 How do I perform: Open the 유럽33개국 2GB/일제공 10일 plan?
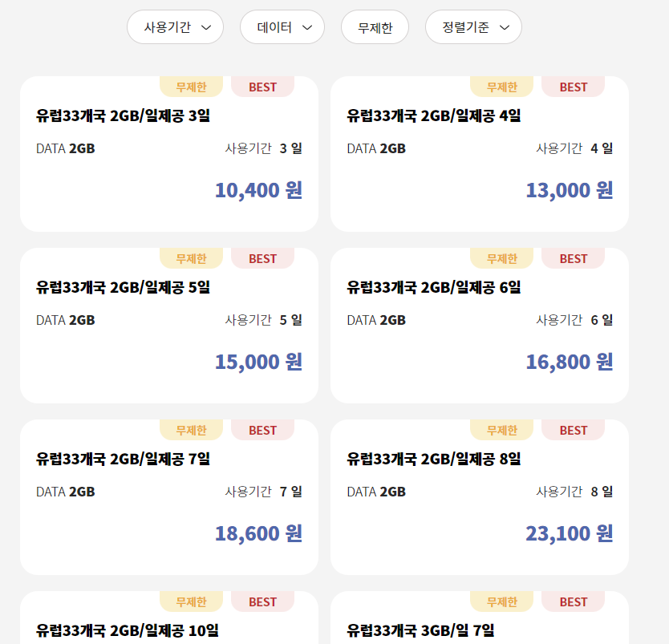point(127,630)
